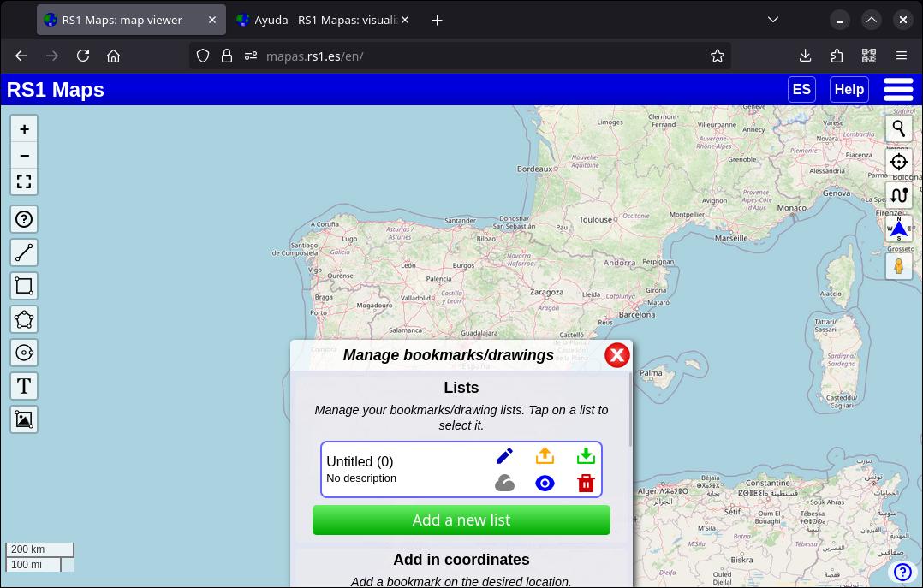The width and height of the screenshot is (923, 588).
Task: Switch language to ES
Action: 801,90
